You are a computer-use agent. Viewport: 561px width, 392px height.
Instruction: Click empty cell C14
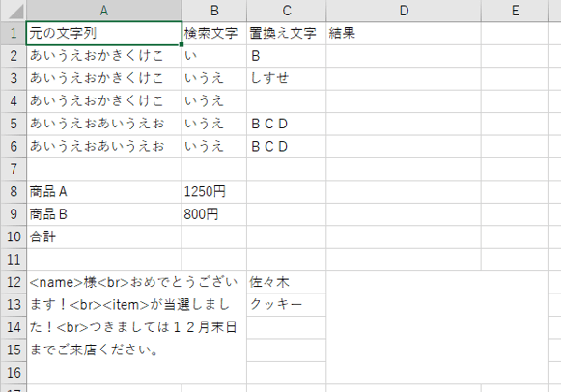(287, 327)
